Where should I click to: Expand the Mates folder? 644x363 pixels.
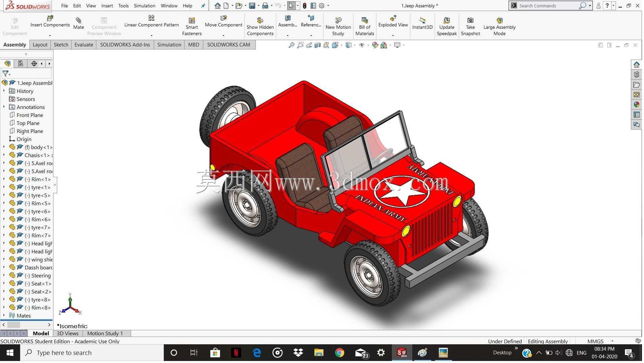tap(4, 316)
